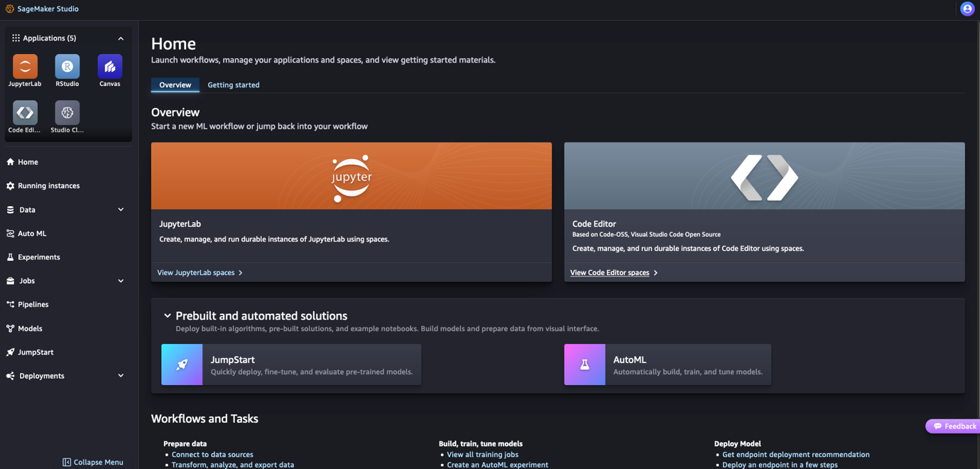This screenshot has height=469, width=980.
Task: Expand the Deployments menu chevron
Action: click(121, 376)
